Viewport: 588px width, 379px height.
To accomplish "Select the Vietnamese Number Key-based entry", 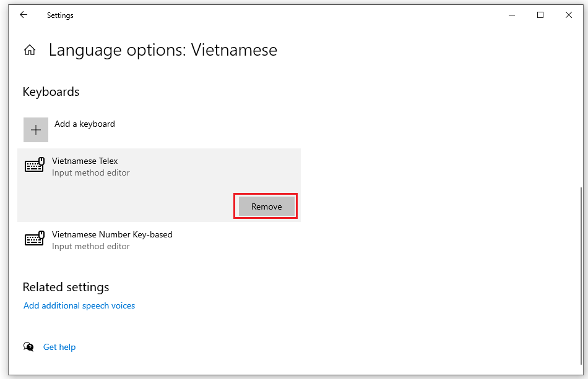I will [x=112, y=234].
